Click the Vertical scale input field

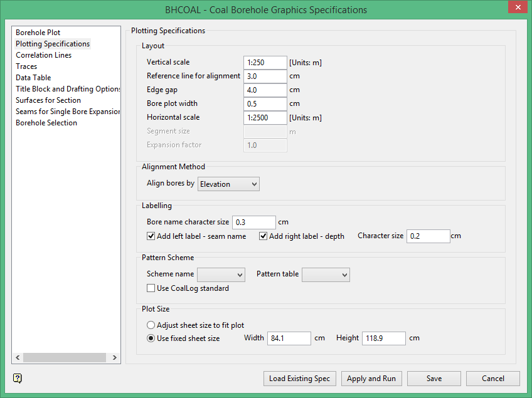pos(265,63)
